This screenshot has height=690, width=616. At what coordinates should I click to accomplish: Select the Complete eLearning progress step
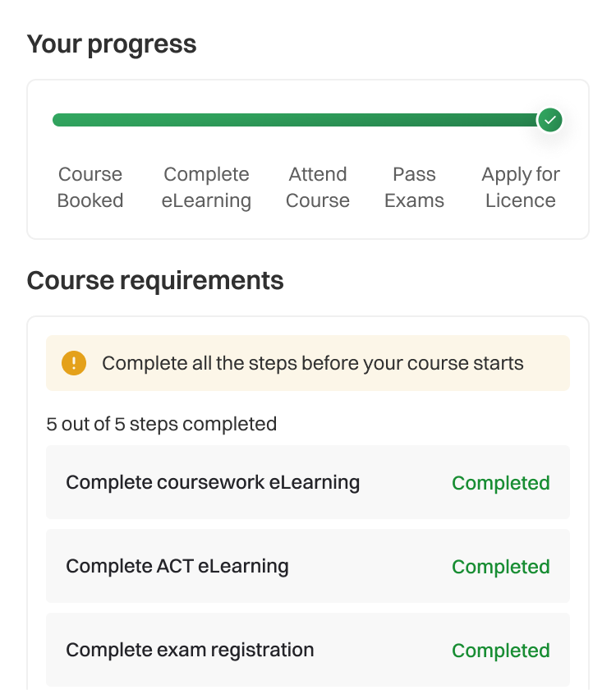pyautogui.click(x=206, y=187)
